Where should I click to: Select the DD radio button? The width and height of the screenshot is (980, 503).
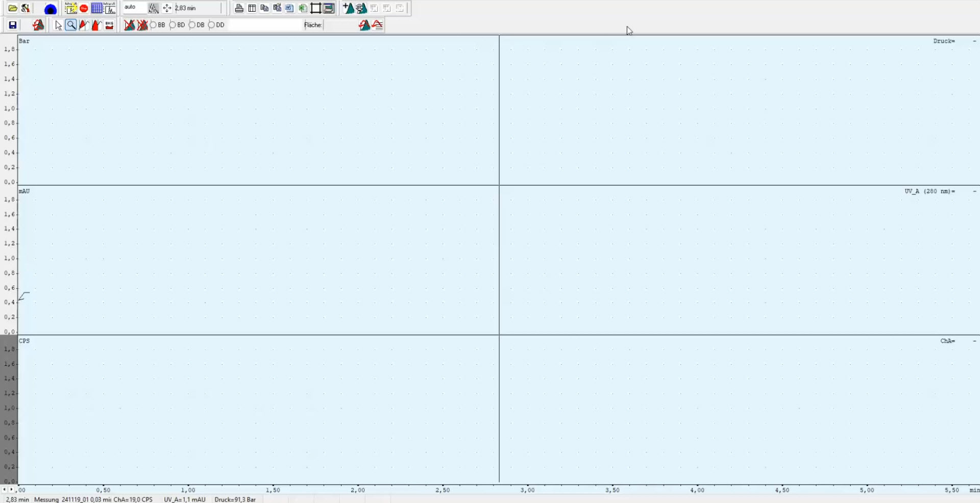coord(211,25)
